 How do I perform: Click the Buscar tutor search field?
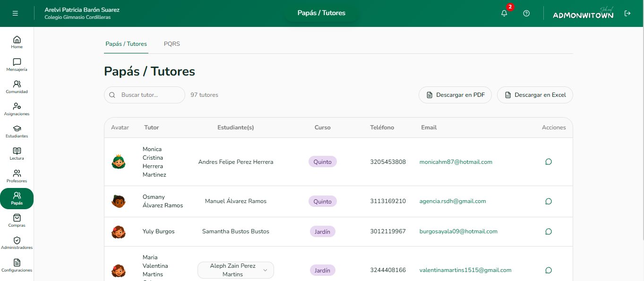coord(145,95)
